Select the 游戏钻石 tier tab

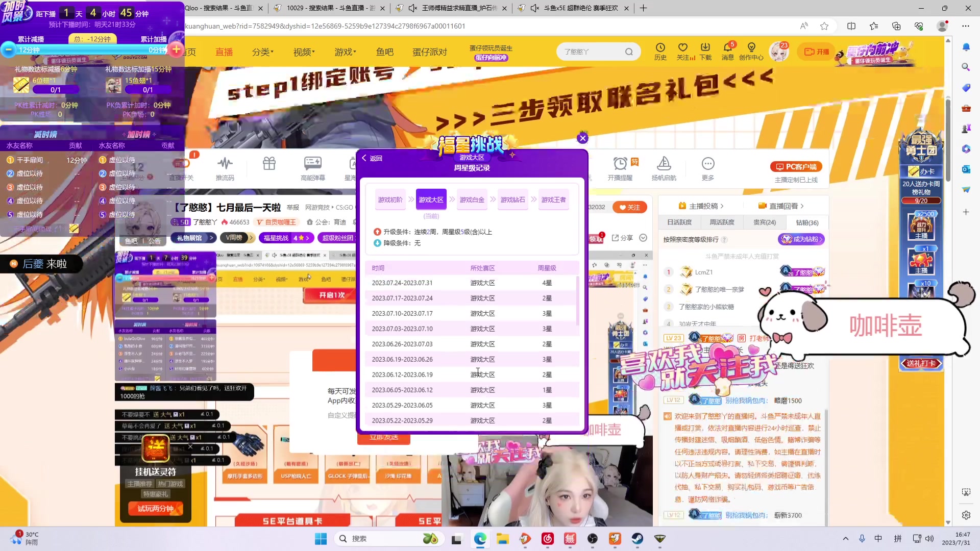tap(512, 199)
